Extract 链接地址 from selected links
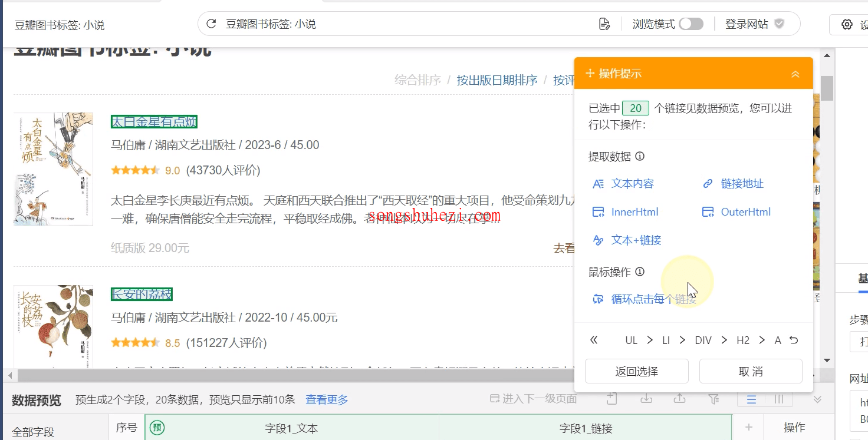Image resolution: width=868 pixels, height=440 pixels. pyautogui.click(x=733, y=184)
